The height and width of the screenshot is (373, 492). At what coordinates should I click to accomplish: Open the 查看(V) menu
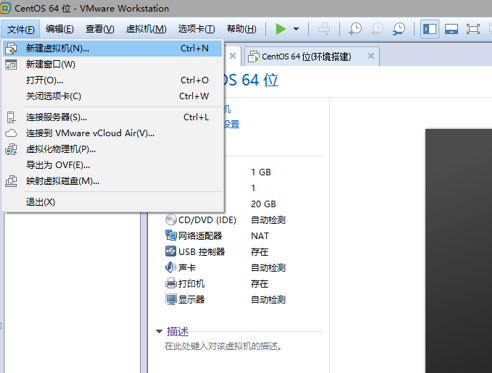click(100, 29)
